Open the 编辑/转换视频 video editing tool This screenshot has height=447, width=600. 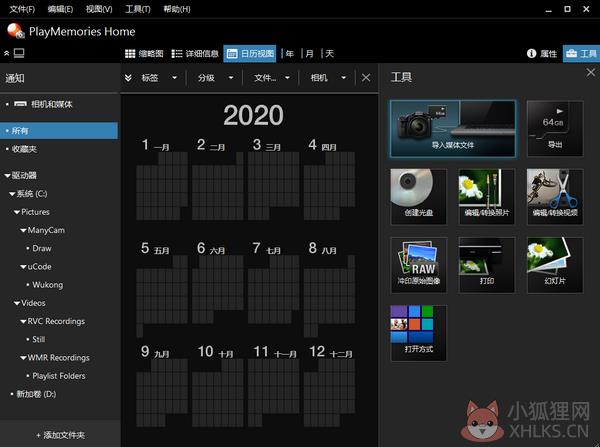[x=555, y=196]
